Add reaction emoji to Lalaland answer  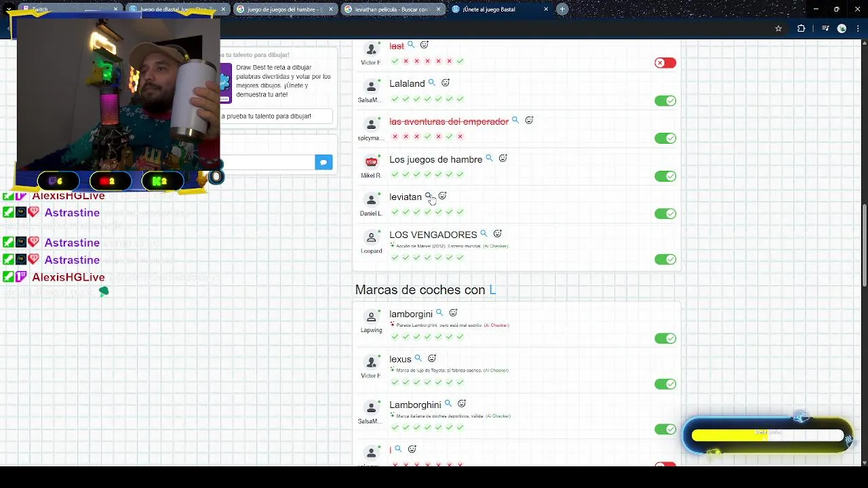click(446, 83)
